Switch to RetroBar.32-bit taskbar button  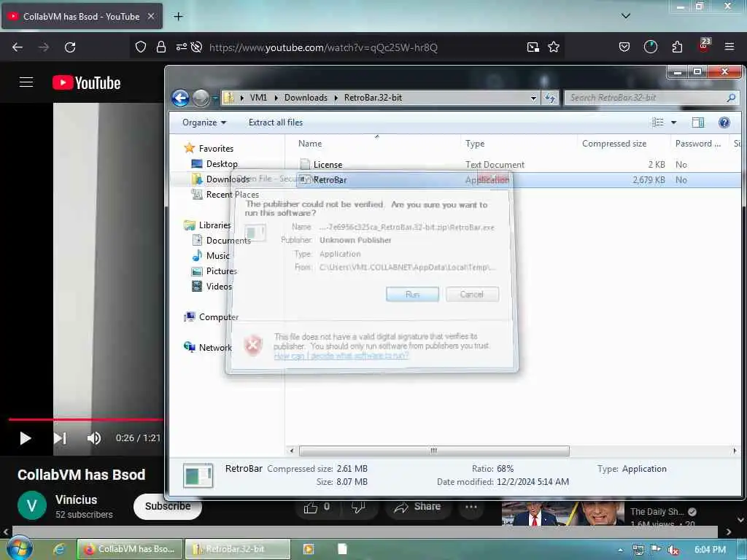(x=237, y=549)
